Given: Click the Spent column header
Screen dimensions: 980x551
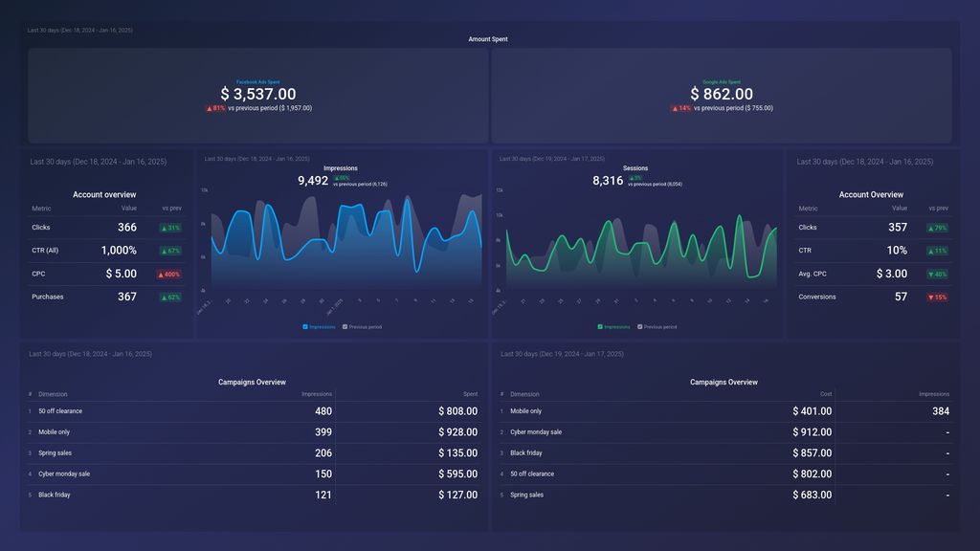Looking at the screenshot, I should pos(471,394).
